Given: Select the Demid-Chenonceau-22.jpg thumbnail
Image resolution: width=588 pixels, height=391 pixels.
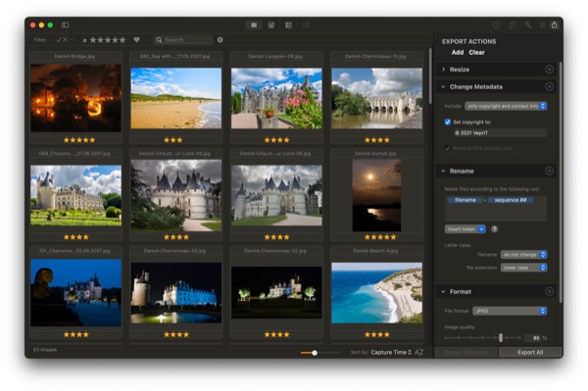Looking at the screenshot, I should pos(276,293).
